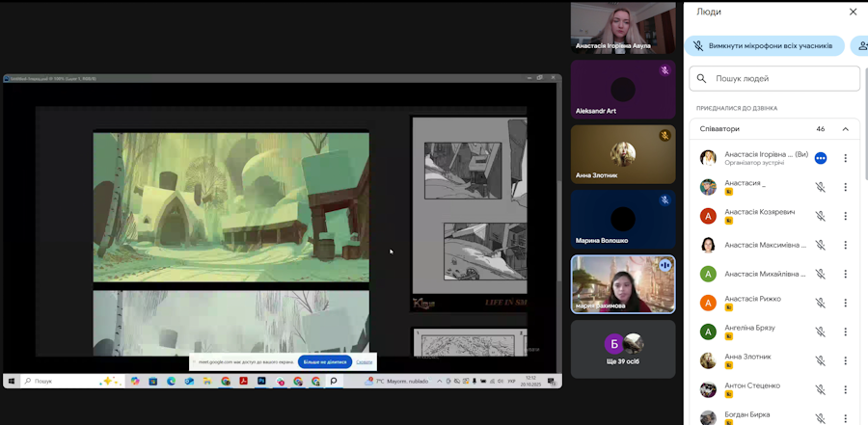Click the Більше не ділитися button
This screenshot has height=425, width=868.
pyautogui.click(x=324, y=362)
